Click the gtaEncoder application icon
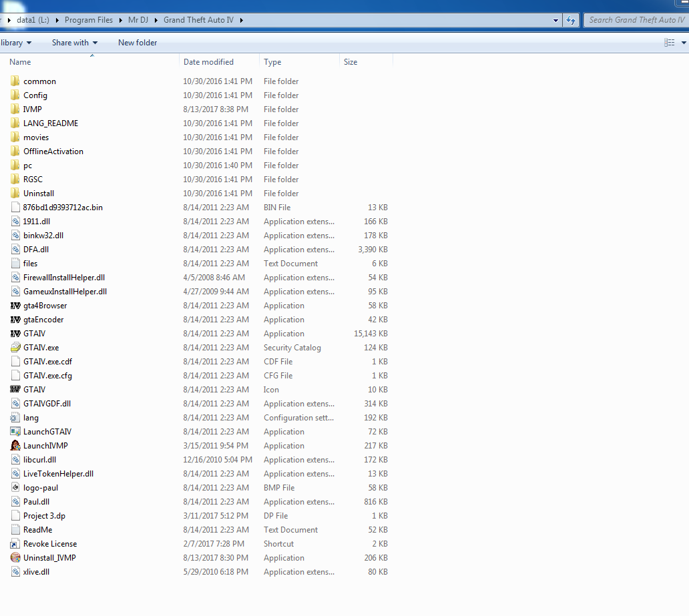689x616 pixels. click(x=15, y=320)
